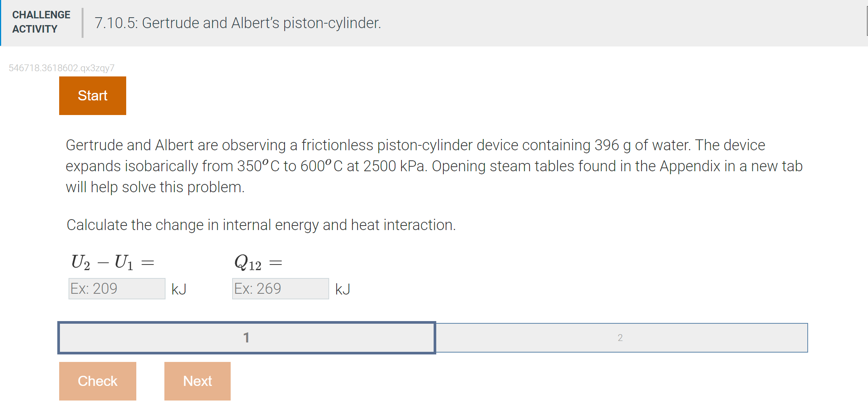The height and width of the screenshot is (420, 868).
Task: Click the orange Start button
Action: [x=92, y=96]
